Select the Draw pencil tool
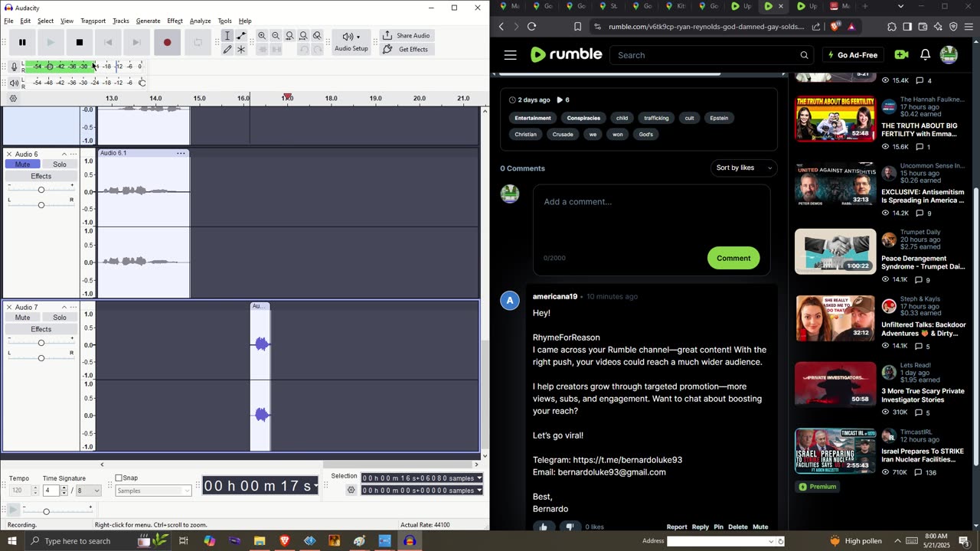Screen dimensions: 980x551 tap(227, 50)
